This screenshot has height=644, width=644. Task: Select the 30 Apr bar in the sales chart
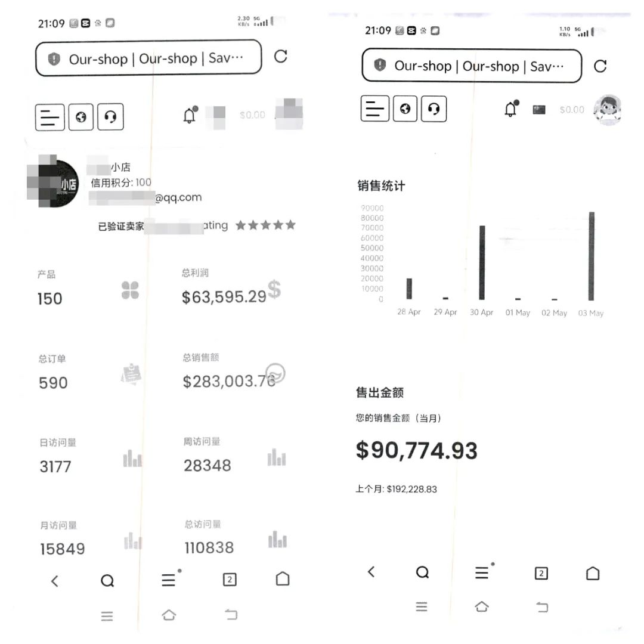[x=482, y=263]
